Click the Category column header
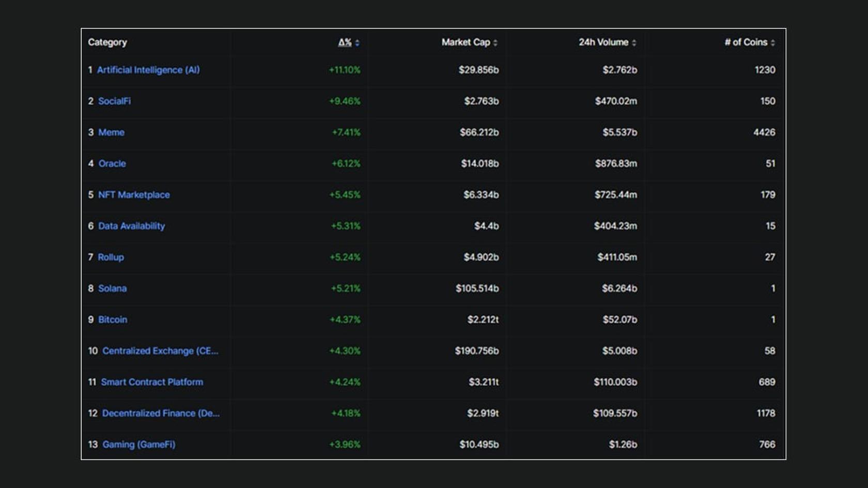The width and height of the screenshot is (868, 488). [107, 43]
